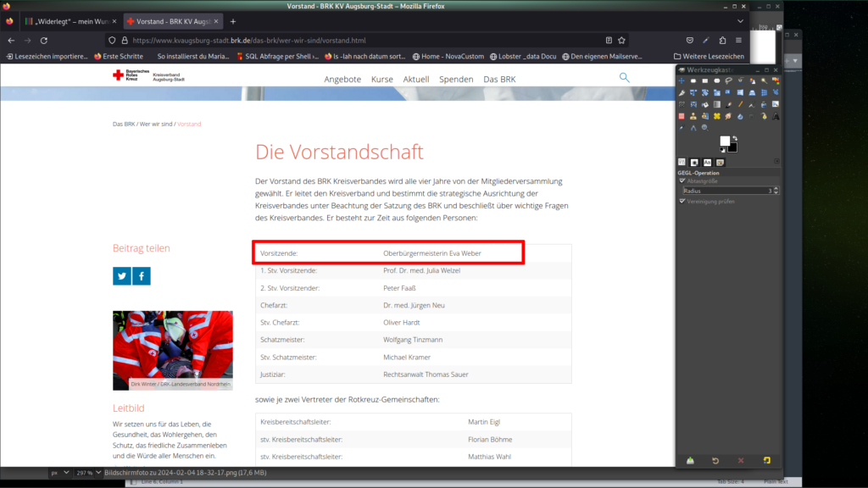
Task: Swap foreground and background colors arrow
Action: click(734, 138)
